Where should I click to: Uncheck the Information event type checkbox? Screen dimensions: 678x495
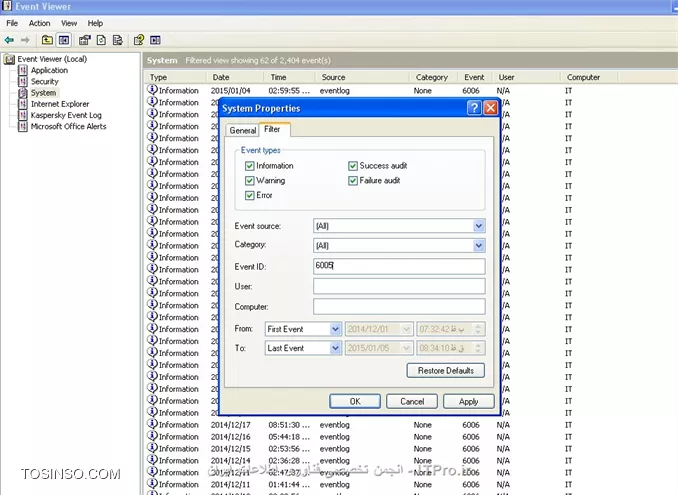pyautogui.click(x=249, y=166)
